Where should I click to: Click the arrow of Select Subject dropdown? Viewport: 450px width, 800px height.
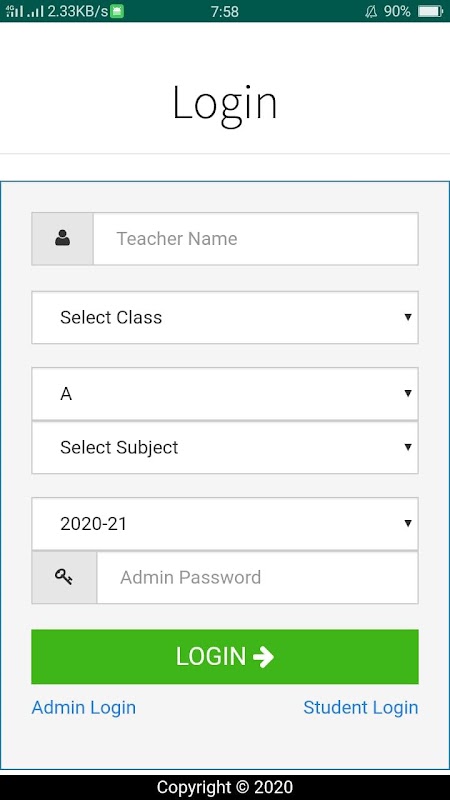click(408, 447)
